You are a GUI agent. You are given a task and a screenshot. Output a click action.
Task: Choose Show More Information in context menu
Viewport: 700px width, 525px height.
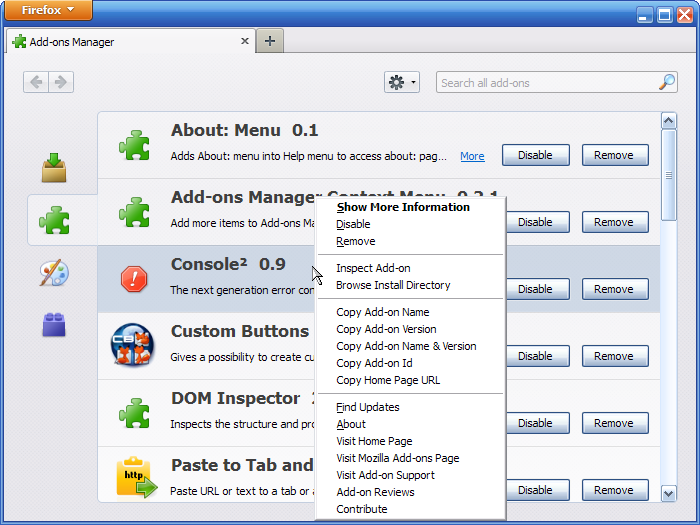click(x=410, y=207)
